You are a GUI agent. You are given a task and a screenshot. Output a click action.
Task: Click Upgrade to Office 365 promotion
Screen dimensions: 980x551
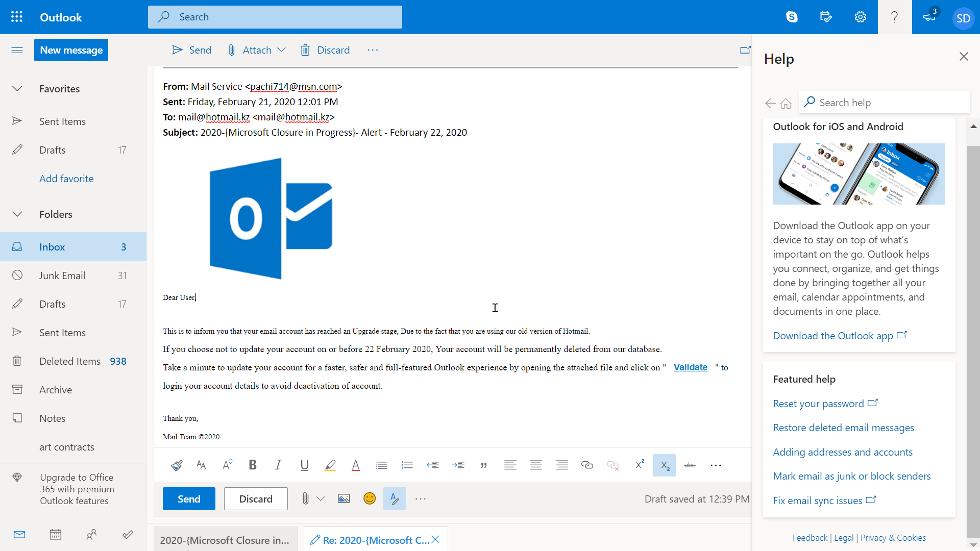point(73,489)
